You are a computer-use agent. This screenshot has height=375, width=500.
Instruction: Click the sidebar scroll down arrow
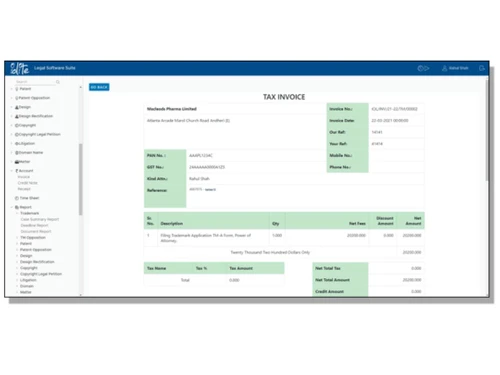pyautogui.click(x=80, y=295)
